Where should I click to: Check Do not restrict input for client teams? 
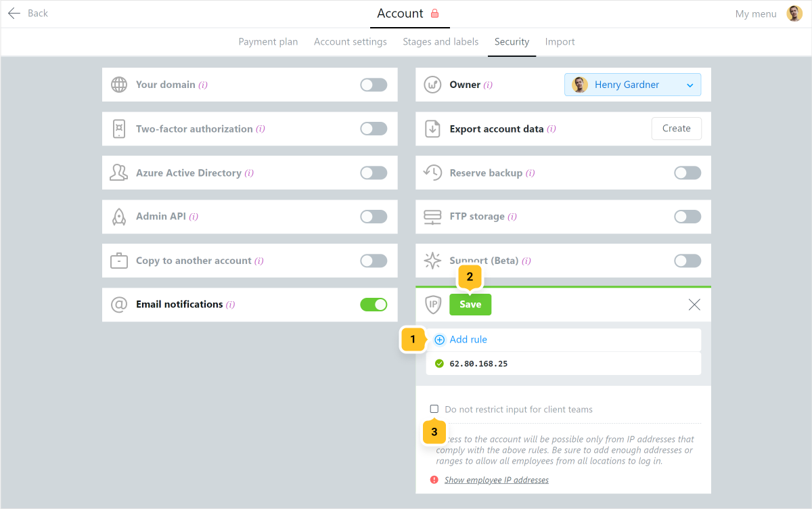coord(434,409)
